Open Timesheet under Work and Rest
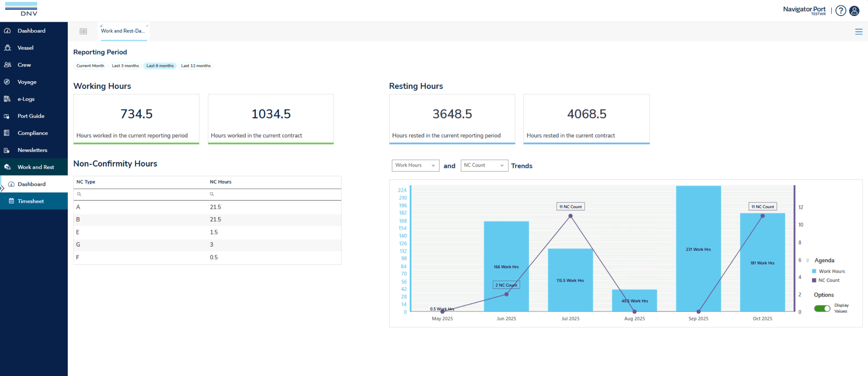 [x=31, y=201]
